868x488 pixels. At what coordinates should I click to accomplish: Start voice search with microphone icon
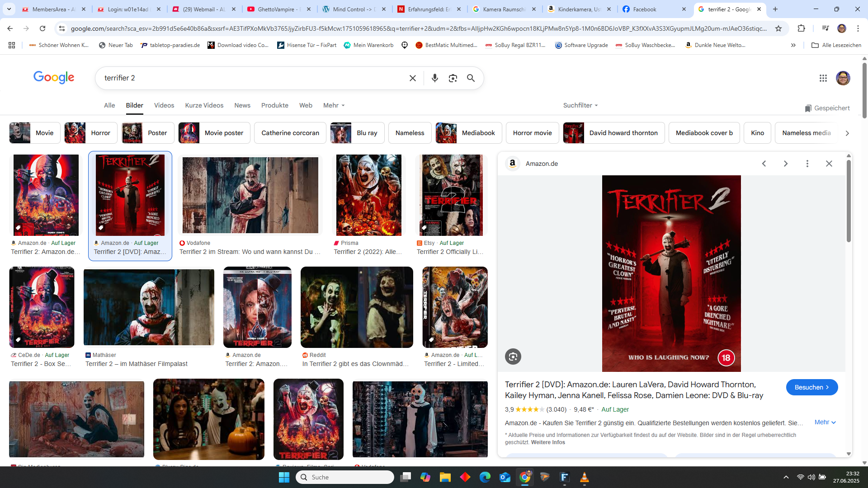(x=434, y=78)
